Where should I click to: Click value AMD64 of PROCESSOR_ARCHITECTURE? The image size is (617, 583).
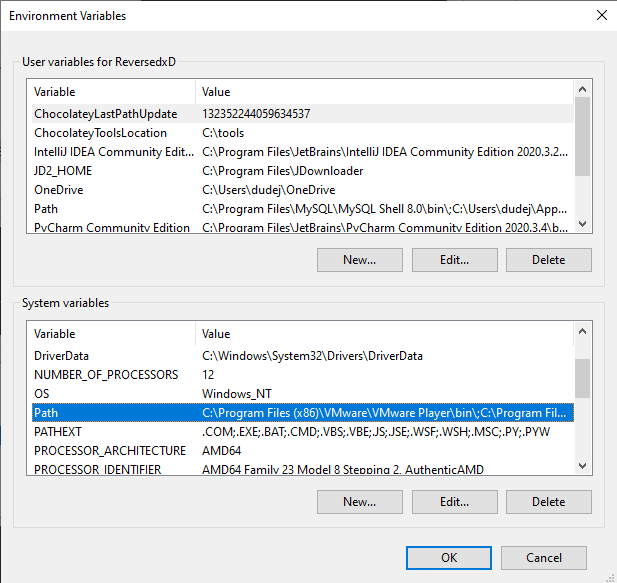coord(222,450)
